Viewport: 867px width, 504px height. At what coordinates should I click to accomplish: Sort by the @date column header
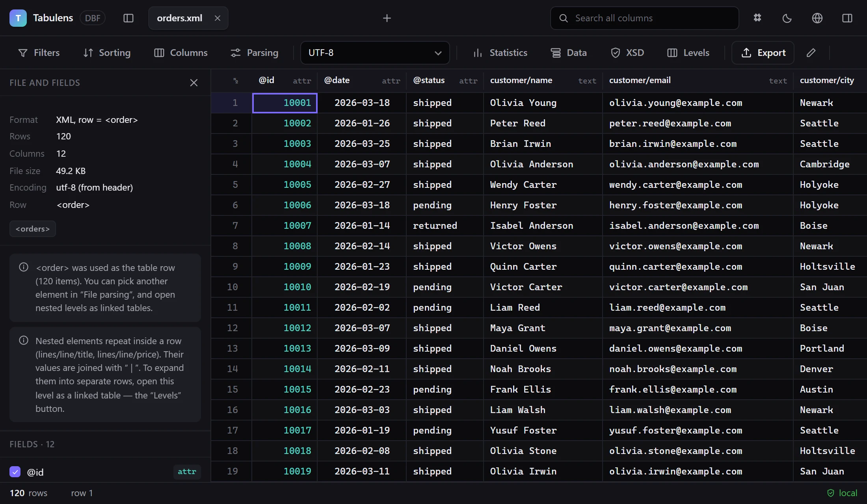pyautogui.click(x=362, y=81)
